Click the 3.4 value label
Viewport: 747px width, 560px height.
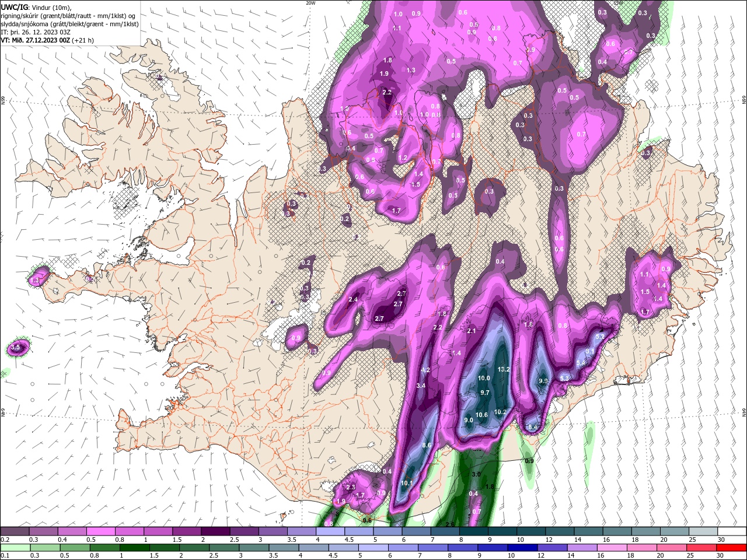coord(421,386)
